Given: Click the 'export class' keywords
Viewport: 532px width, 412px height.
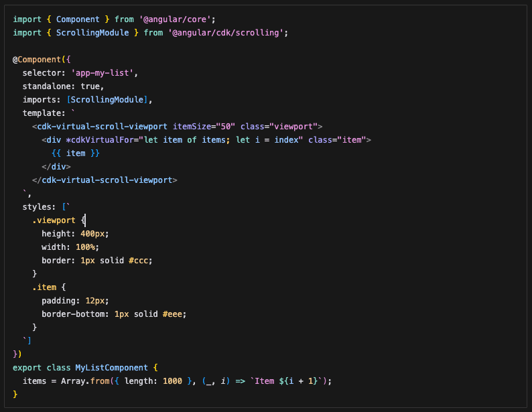Looking at the screenshot, I should [x=42, y=368].
